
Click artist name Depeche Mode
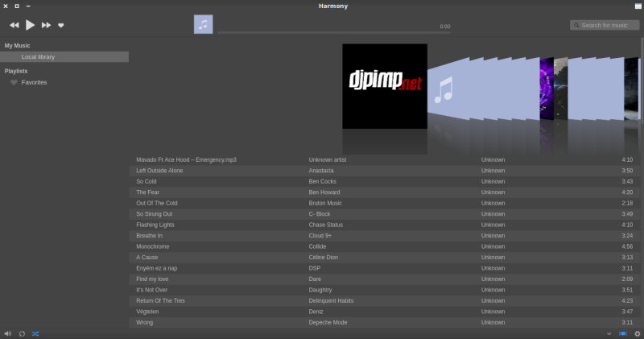coord(328,323)
